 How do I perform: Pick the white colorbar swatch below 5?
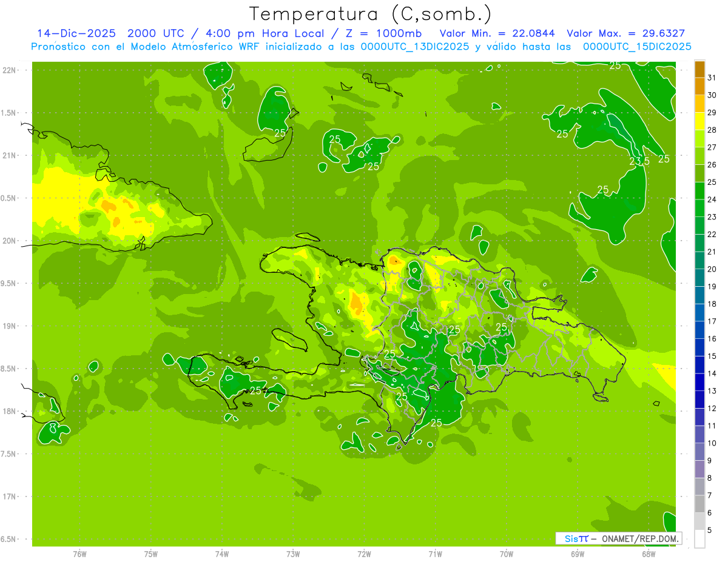point(699,538)
